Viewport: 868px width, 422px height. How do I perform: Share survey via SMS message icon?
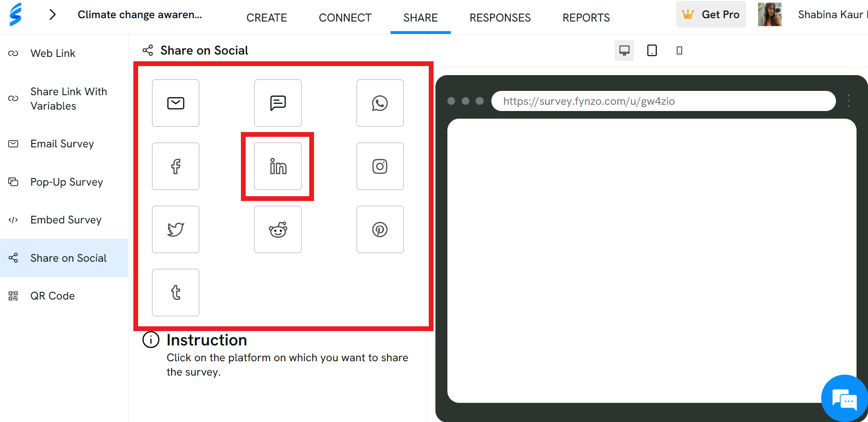coord(278,103)
